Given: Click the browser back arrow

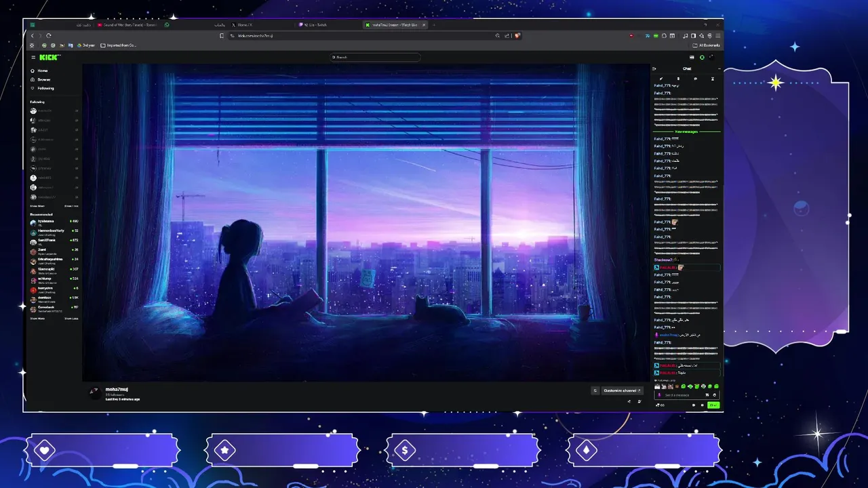Looking at the screenshot, I should [x=32, y=35].
